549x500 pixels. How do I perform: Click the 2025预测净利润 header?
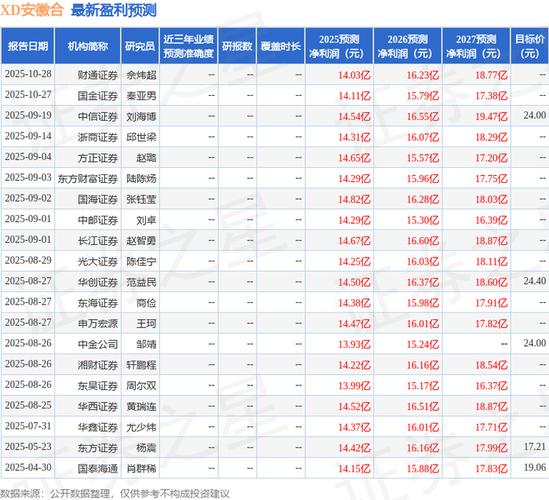tap(339, 46)
